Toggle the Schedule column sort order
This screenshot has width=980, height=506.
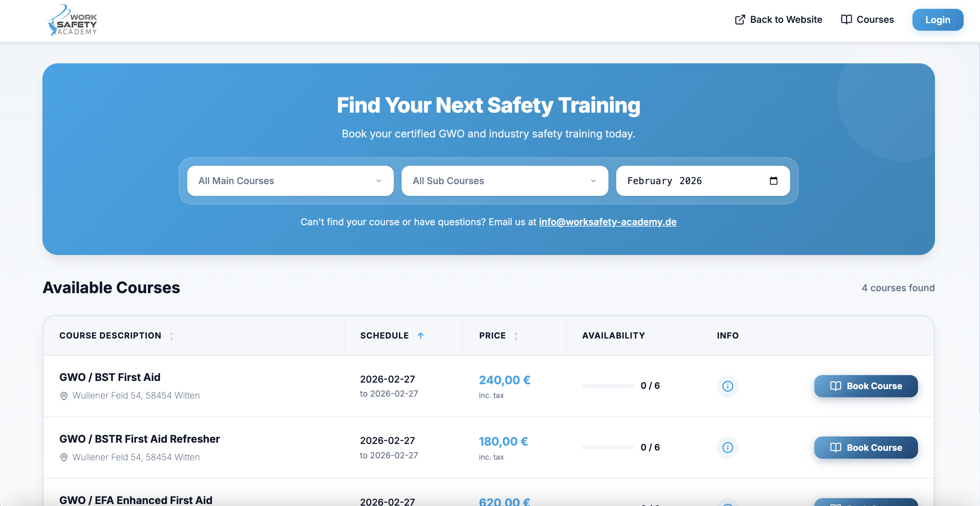pos(421,336)
